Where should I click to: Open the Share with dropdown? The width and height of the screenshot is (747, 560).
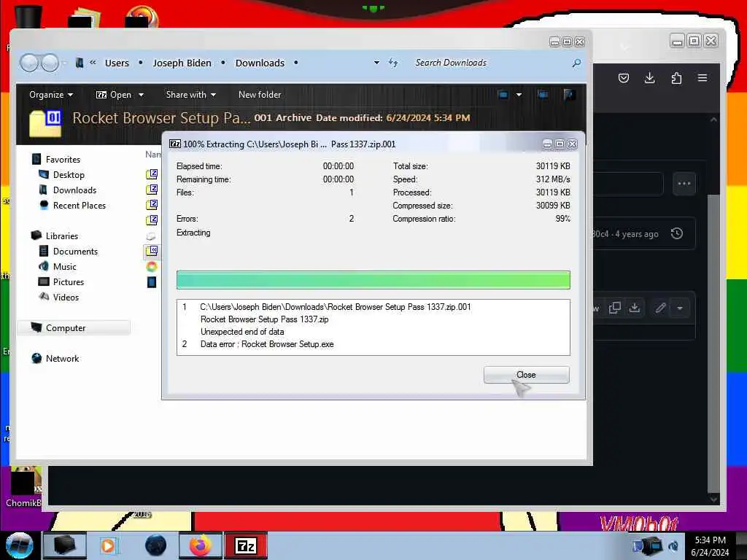coord(190,95)
